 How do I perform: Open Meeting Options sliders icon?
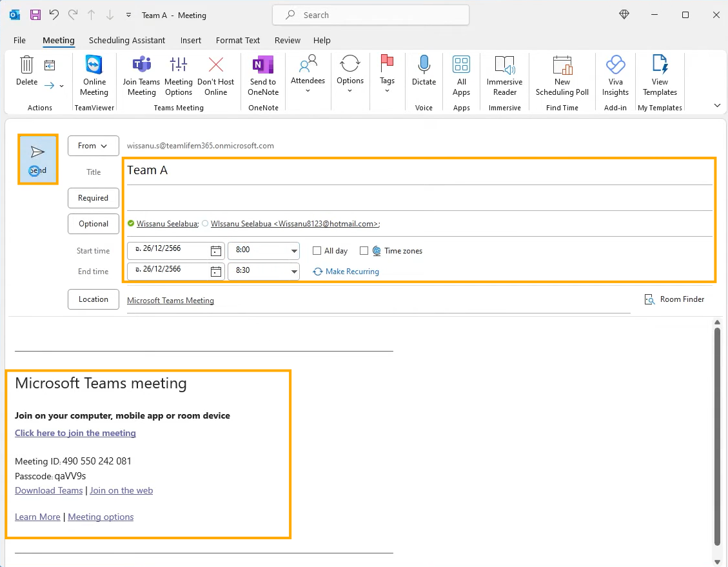[178, 65]
